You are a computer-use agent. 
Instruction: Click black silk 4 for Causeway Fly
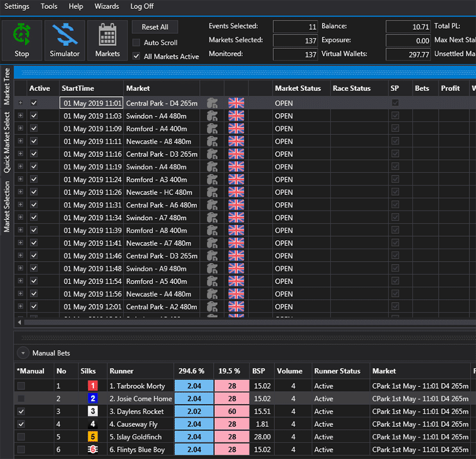93,424
